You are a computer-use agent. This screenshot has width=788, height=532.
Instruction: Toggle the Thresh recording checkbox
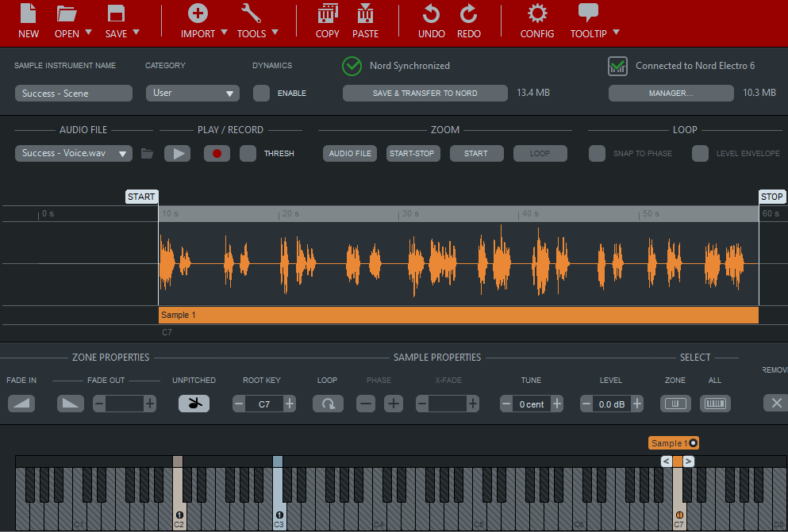(x=248, y=154)
